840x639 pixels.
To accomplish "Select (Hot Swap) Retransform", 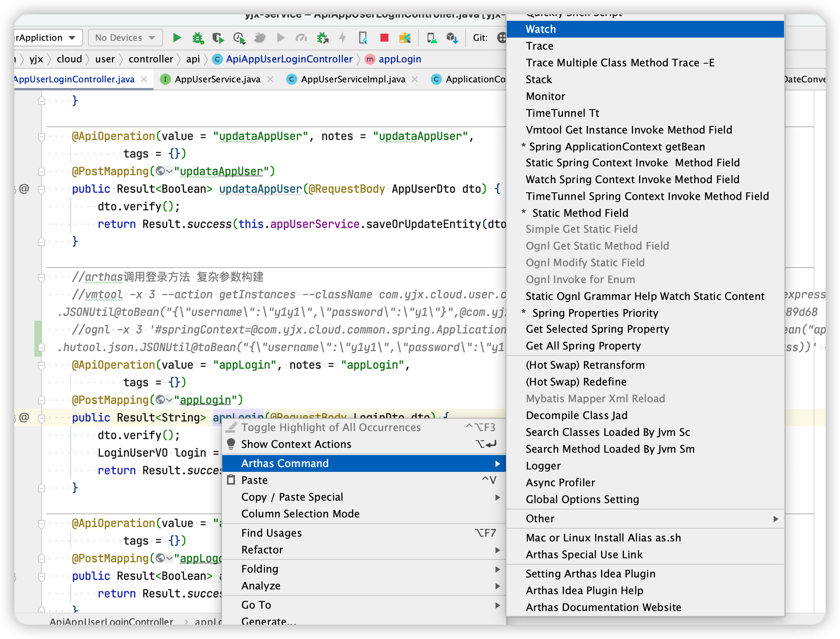I will (x=645, y=365).
